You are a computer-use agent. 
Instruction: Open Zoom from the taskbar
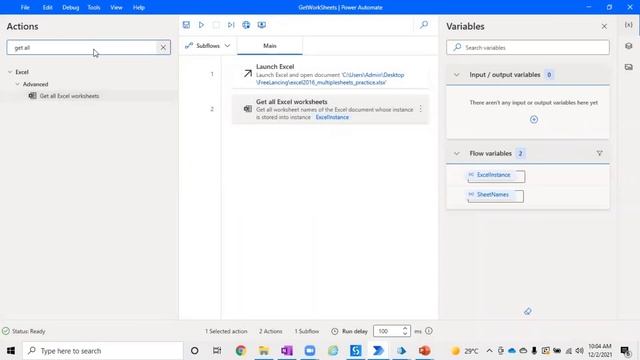point(310,351)
